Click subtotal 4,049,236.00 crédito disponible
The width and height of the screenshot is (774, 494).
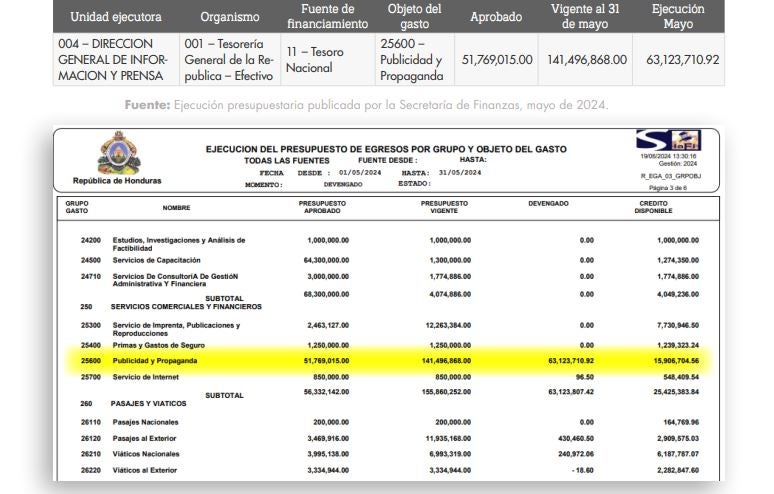coord(678,294)
